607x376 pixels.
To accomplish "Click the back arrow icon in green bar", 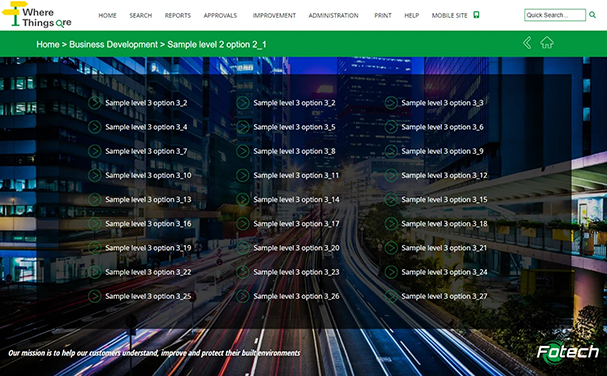I will 527,43.
